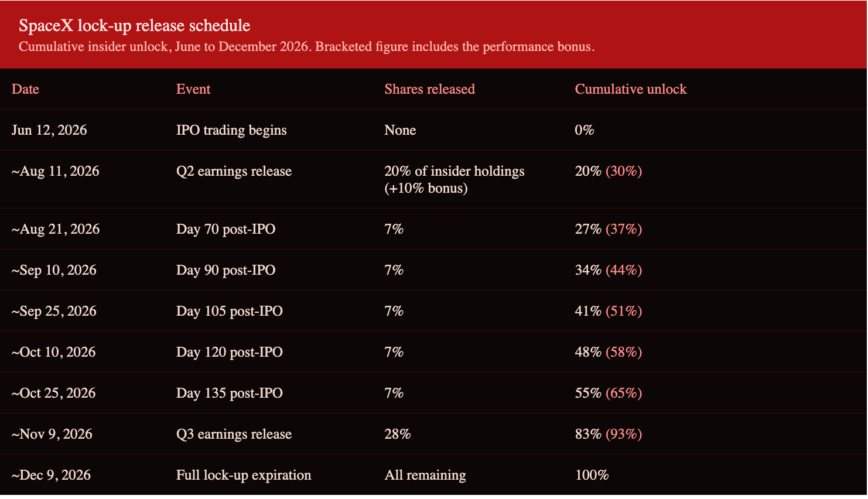
Task: Select the Day 70 post-IPO row
Action: pos(433,229)
